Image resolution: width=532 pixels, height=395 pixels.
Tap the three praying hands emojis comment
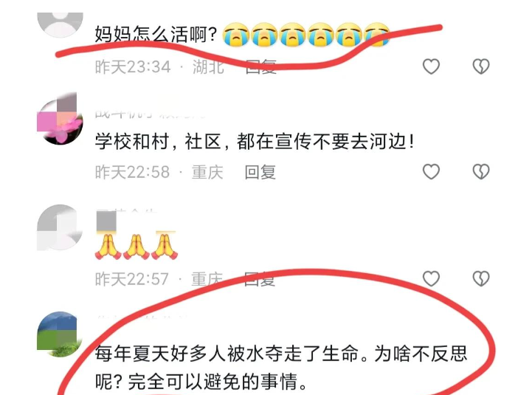(136, 246)
